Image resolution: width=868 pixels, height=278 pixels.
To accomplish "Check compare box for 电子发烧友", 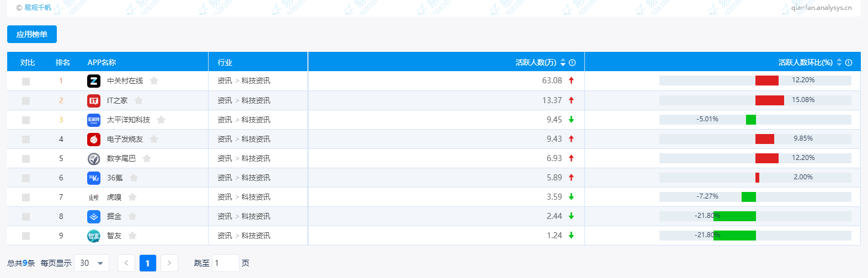I will coord(26,139).
